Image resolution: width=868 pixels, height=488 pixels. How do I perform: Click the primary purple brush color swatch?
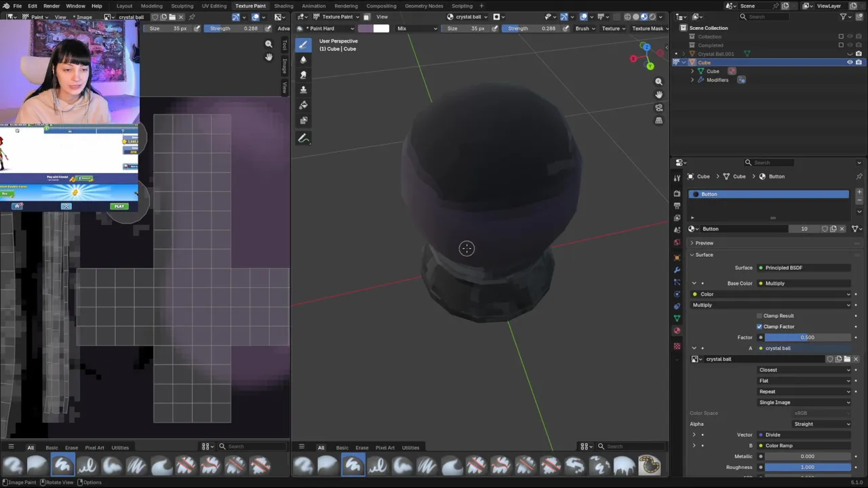pos(366,28)
